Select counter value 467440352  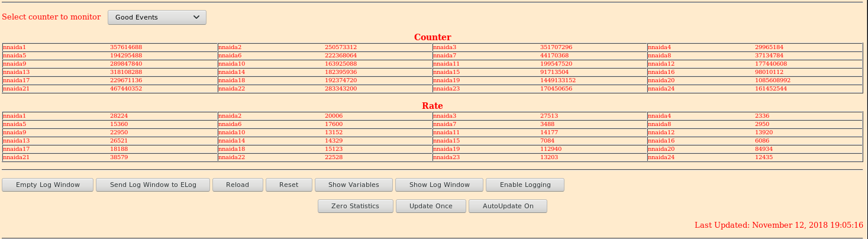pos(126,89)
